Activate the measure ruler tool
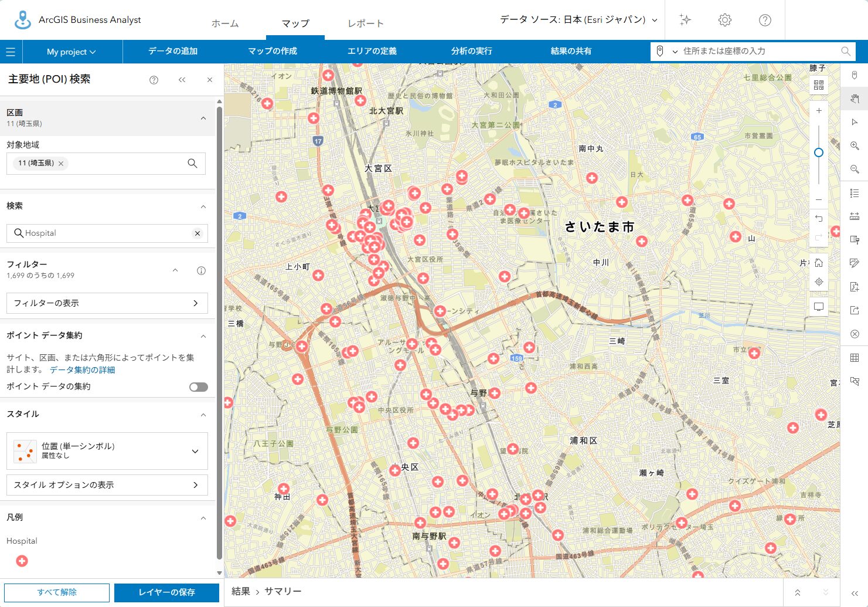 855,216
